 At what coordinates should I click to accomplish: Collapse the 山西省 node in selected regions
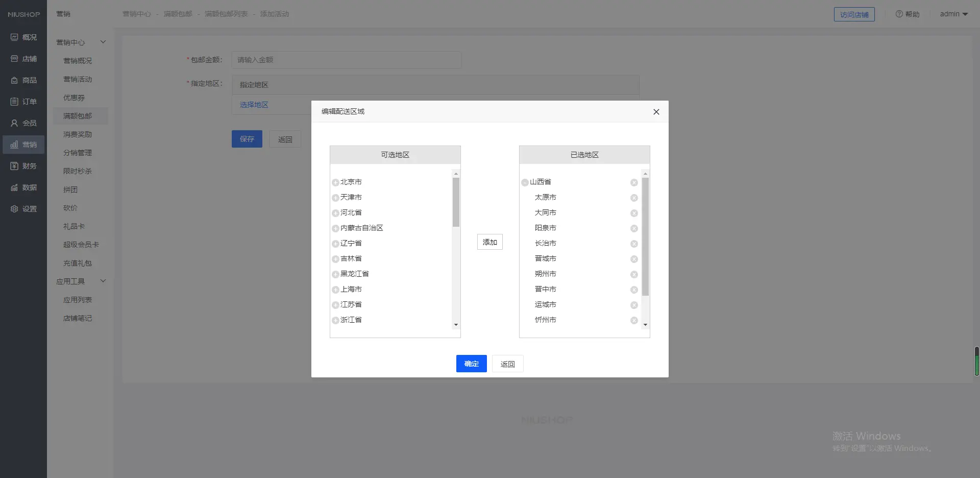tap(525, 182)
